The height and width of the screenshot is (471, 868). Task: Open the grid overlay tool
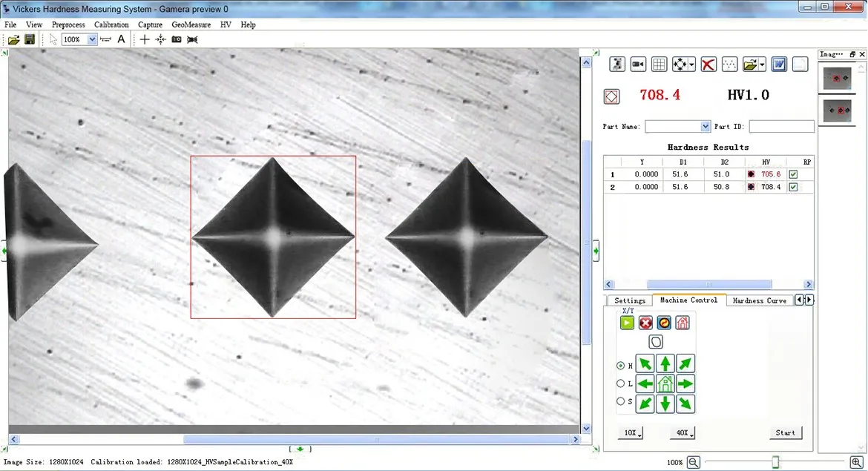pos(659,64)
